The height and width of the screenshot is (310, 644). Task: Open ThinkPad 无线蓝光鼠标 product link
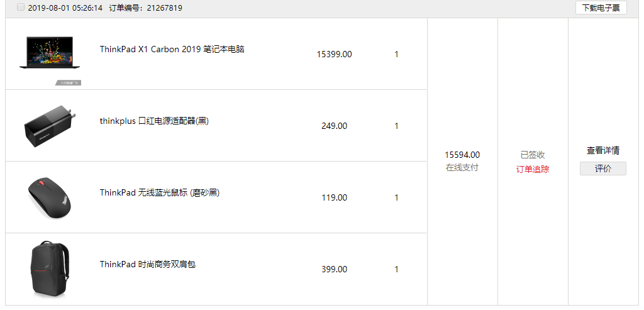pos(160,192)
